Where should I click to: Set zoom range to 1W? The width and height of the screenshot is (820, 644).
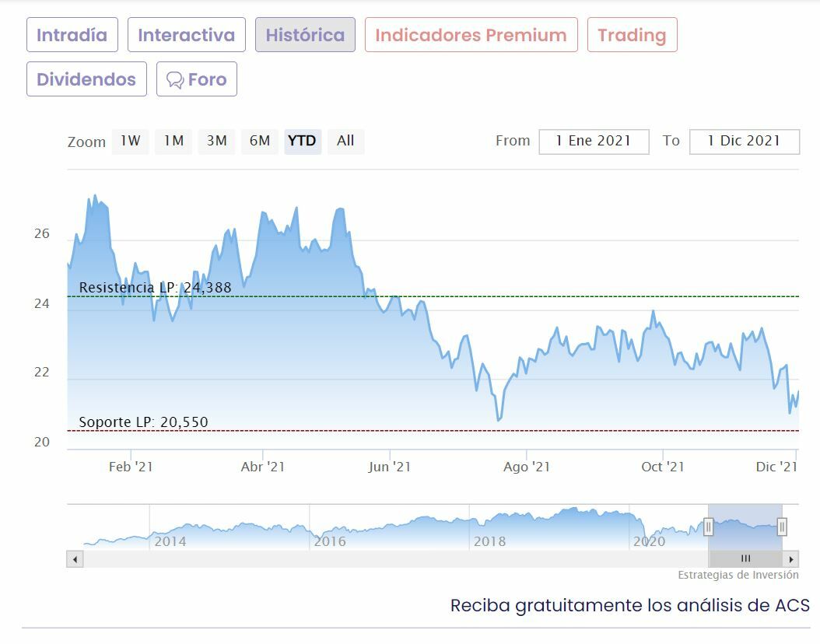tap(130, 141)
